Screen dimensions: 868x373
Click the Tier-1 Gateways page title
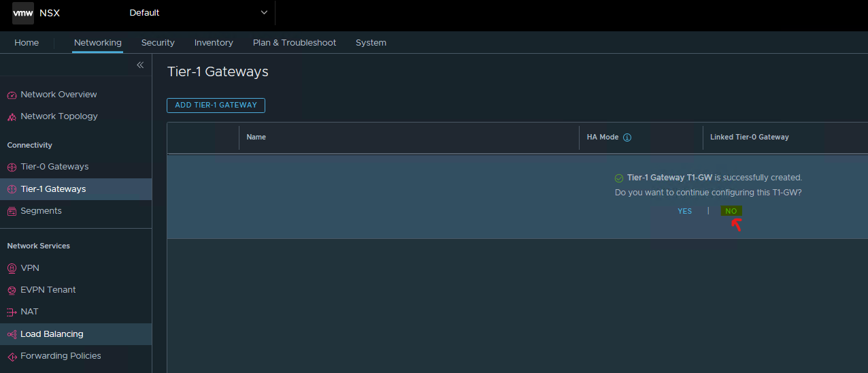coord(218,71)
